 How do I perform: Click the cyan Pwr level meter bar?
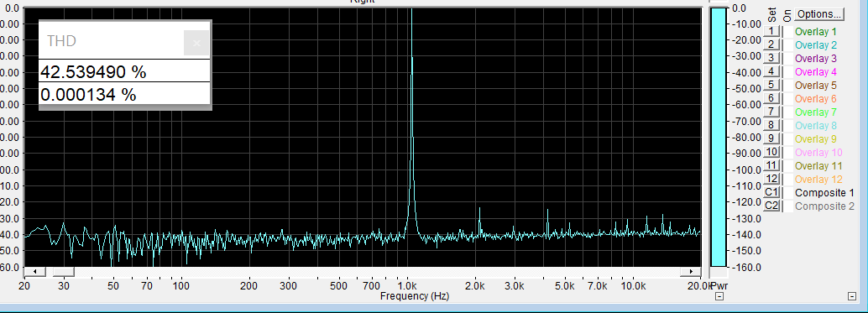point(718,137)
